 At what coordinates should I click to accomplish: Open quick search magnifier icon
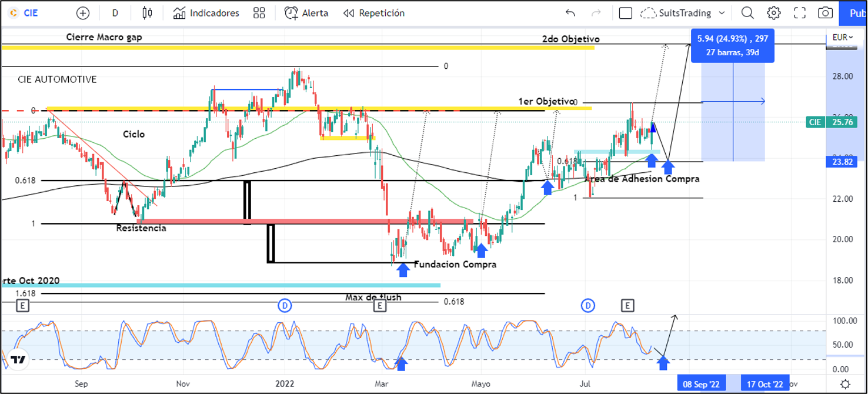point(747,13)
